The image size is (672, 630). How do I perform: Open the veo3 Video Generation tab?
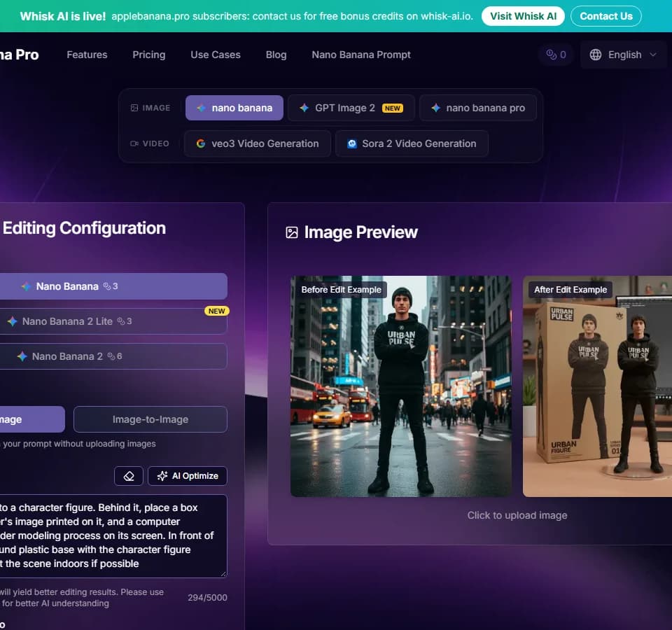click(x=258, y=143)
